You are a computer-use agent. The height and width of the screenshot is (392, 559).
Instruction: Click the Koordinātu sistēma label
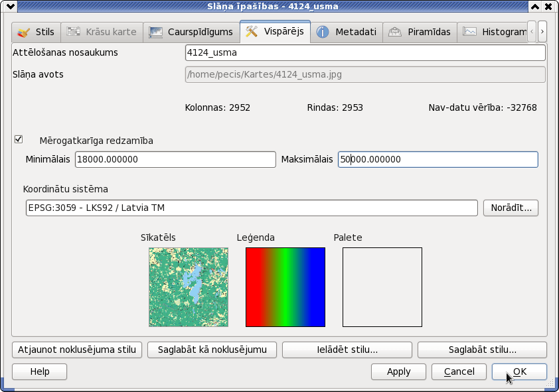[x=66, y=189]
